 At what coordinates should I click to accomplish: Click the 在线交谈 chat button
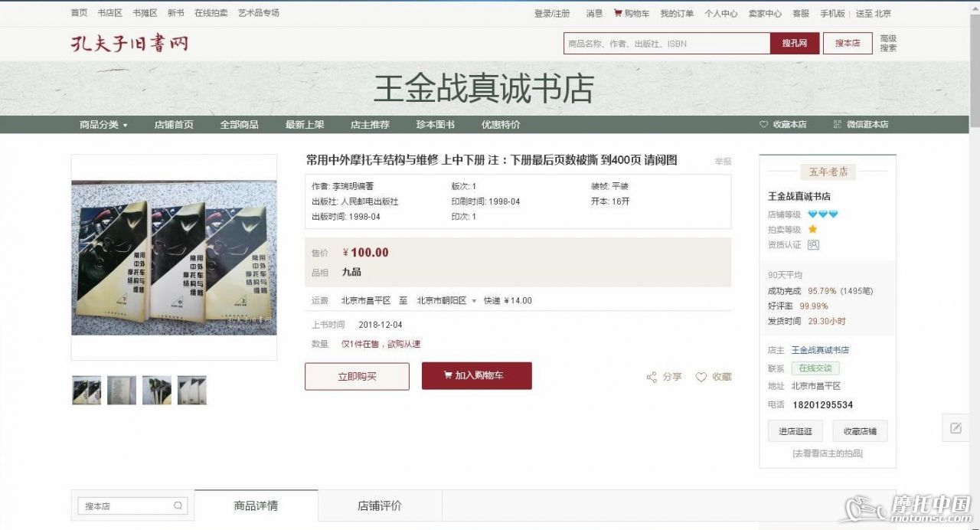815,368
